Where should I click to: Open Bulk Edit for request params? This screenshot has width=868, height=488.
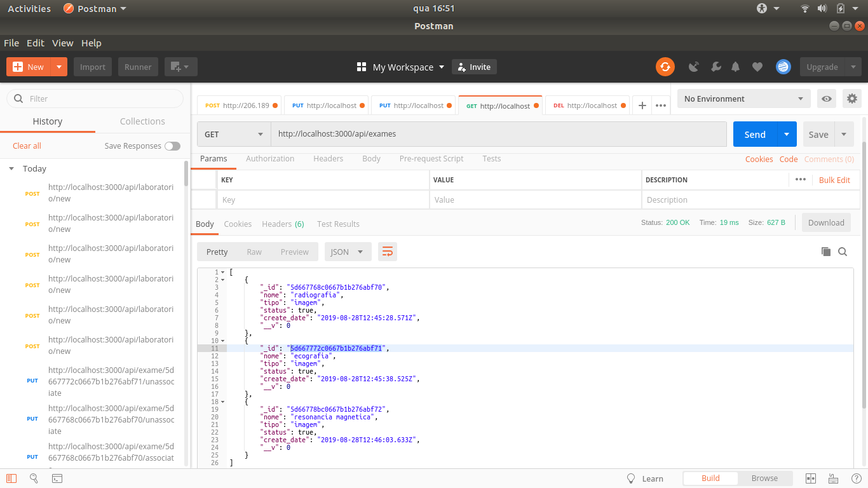pos(835,180)
